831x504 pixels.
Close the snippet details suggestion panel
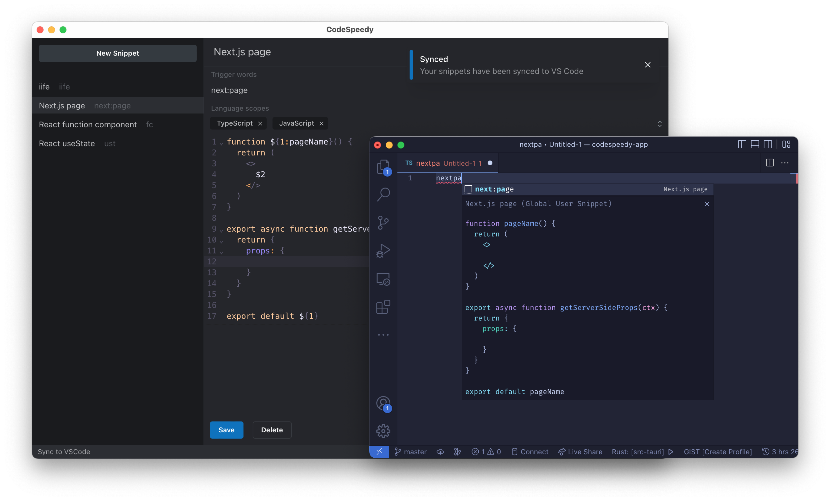click(x=707, y=204)
